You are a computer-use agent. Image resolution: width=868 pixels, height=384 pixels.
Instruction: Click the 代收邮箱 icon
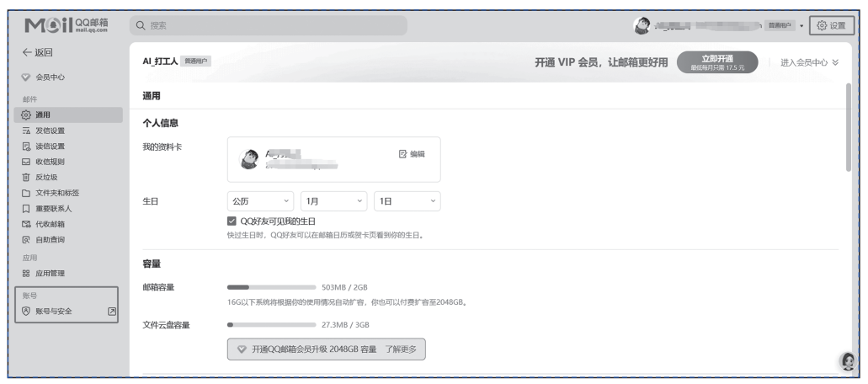25,224
